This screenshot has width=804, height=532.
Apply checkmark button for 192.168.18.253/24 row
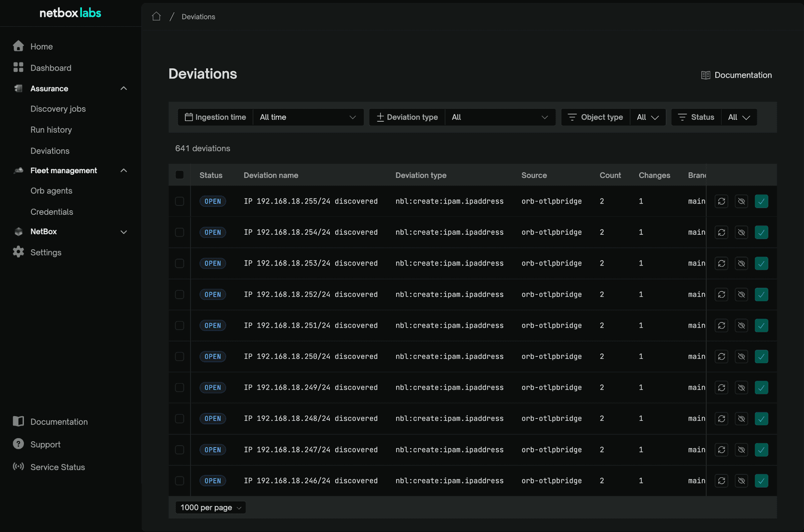(x=761, y=264)
